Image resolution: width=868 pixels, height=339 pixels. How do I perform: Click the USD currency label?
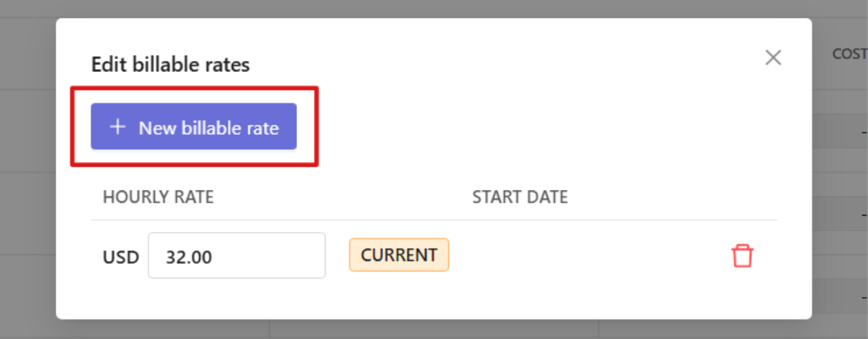click(x=121, y=258)
